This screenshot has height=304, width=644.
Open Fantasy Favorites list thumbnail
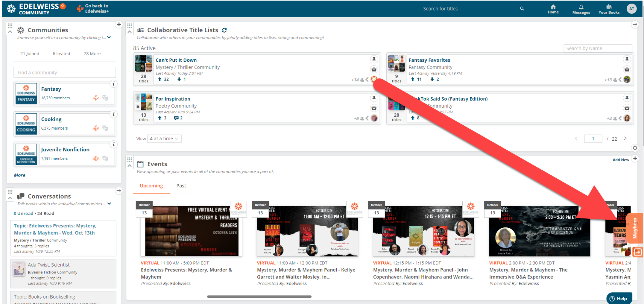tap(396, 63)
